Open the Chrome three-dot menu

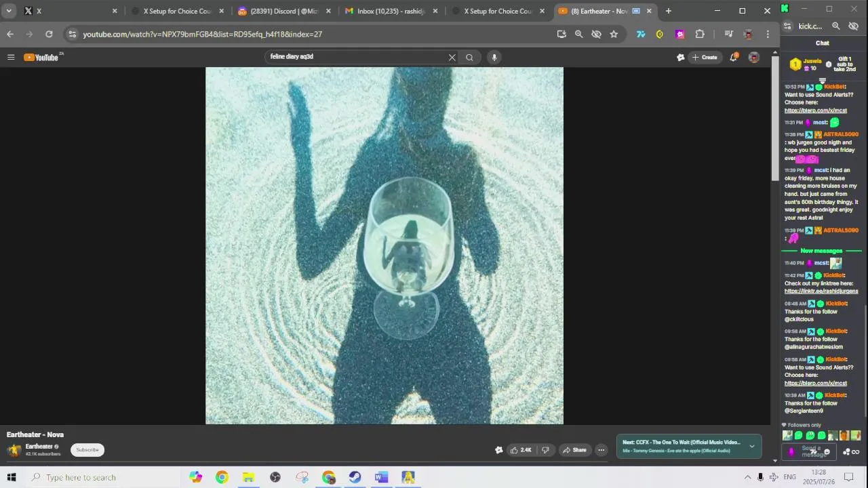click(768, 34)
